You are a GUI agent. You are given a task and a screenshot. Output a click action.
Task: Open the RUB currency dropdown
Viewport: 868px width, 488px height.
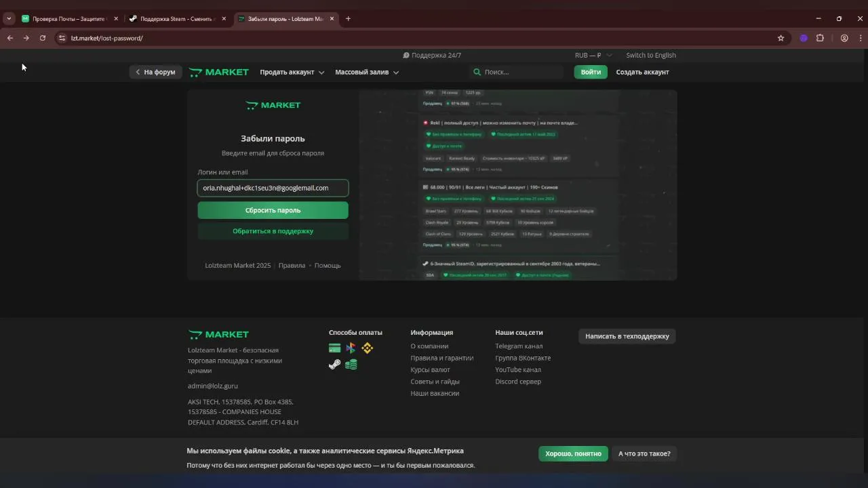(593, 55)
